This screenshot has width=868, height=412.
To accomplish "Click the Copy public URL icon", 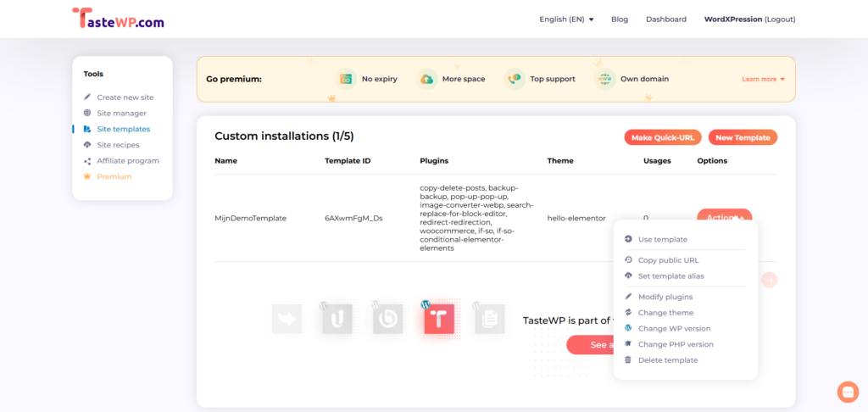I will point(628,259).
